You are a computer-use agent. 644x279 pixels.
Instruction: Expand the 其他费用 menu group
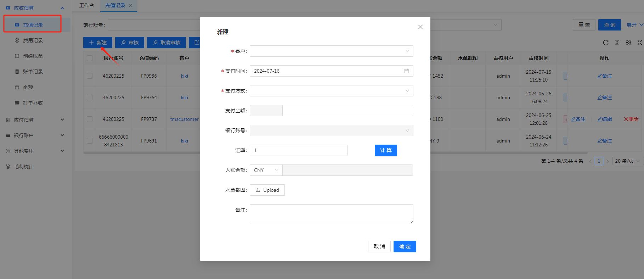click(x=35, y=151)
